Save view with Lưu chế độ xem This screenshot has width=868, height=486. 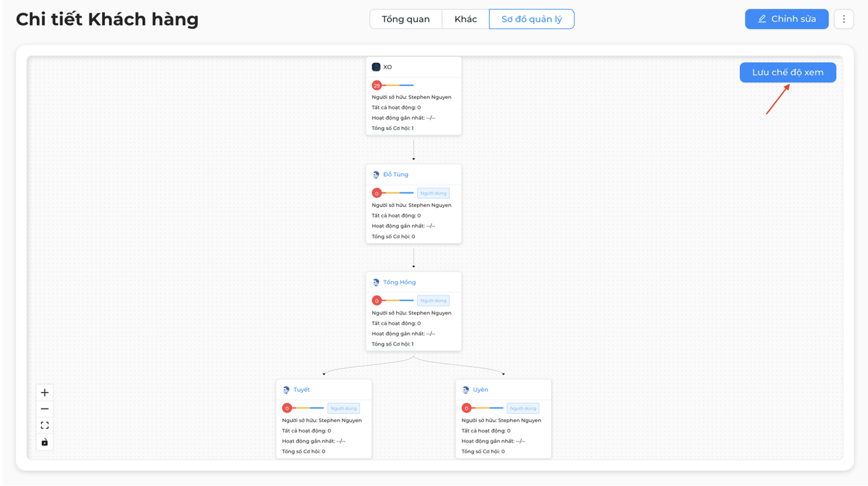tap(788, 72)
